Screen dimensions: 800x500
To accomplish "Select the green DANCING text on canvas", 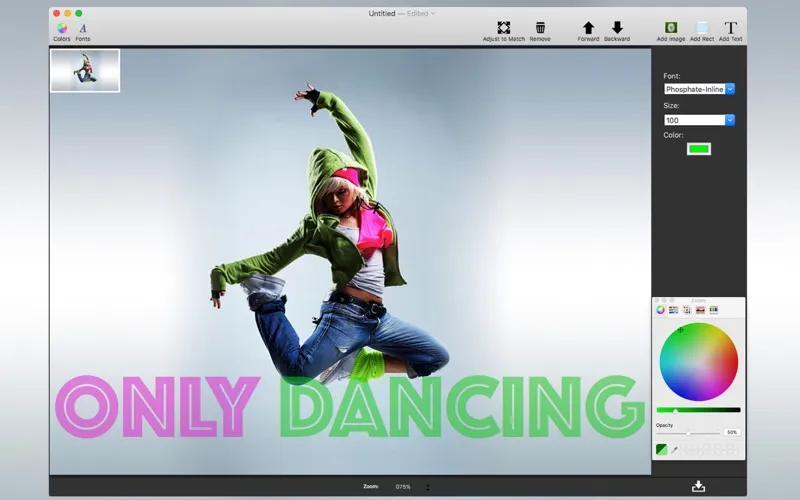I will [462, 407].
